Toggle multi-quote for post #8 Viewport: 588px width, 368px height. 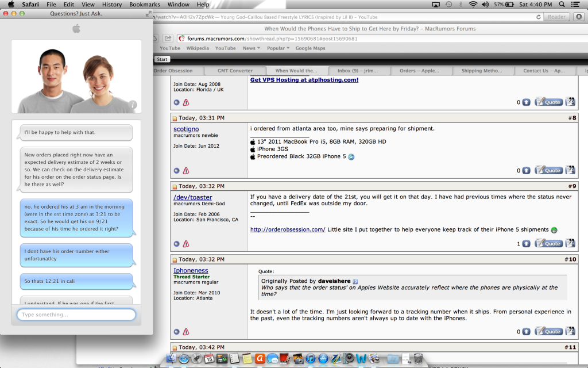[x=570, y=170]
